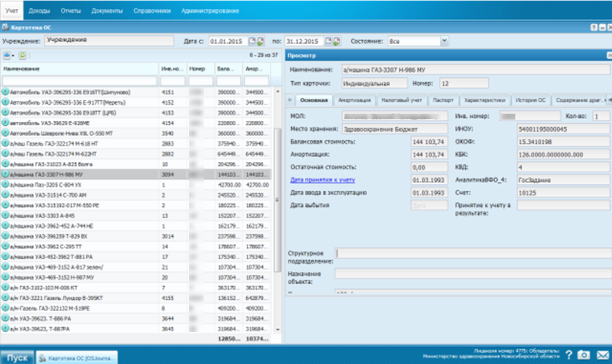Image resolution: width=612 pixels, height=364 pixels.
Task: Click the Инв.но column filter box
Action: 173,81
